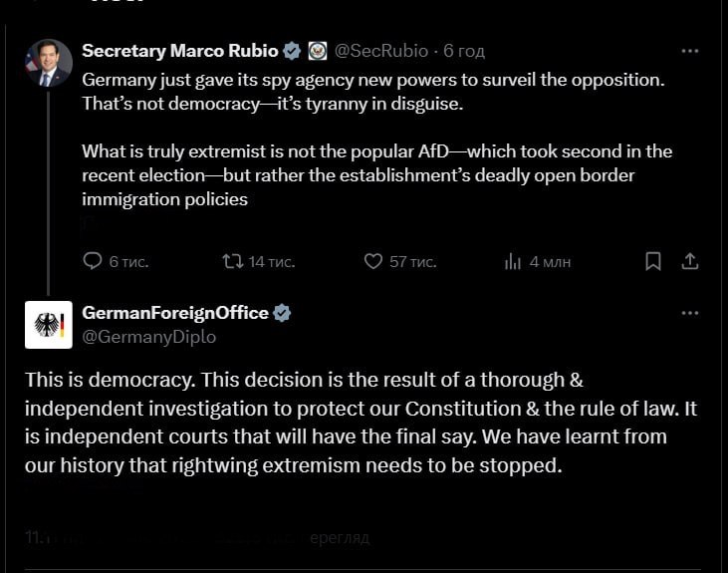Viewport: 728px width, 573px height.
Task: Click Rubio's blue verified badge
Action: (293, 50)
